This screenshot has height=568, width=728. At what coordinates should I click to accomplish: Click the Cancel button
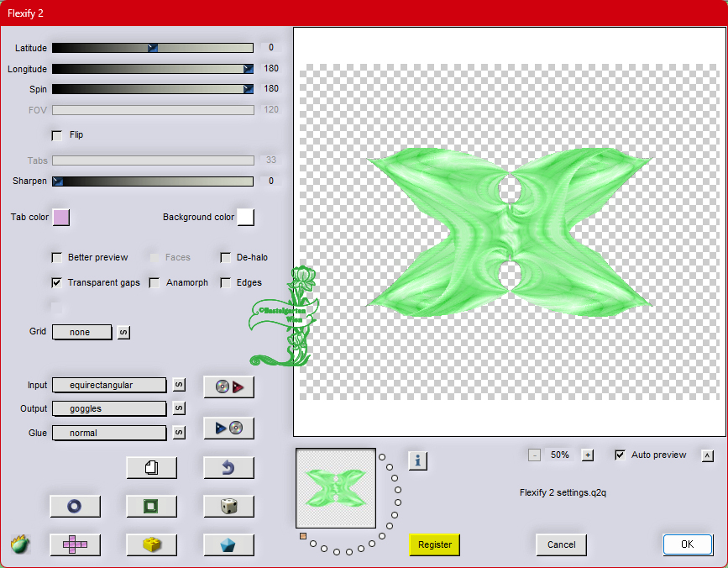(561, 544)
